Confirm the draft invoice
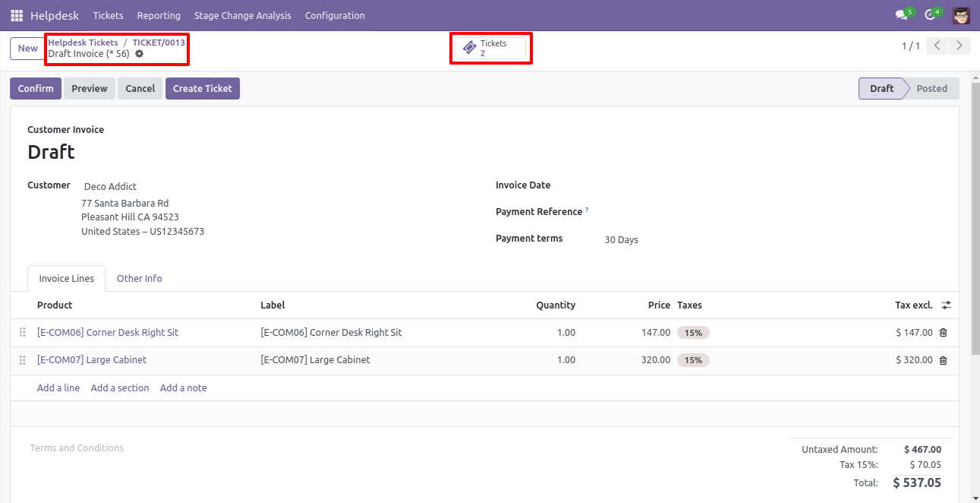Viewport: 980px width, 503px height. coord(36,88)
